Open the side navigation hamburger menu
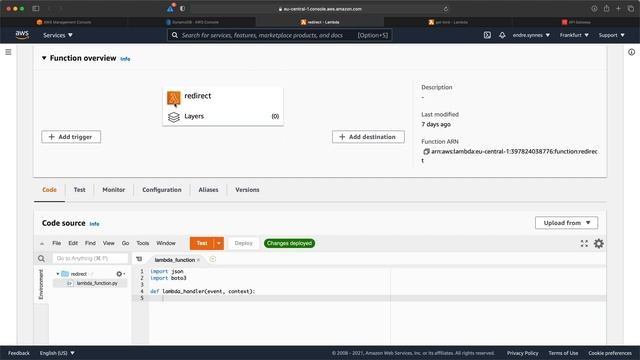 tap(8, 52)
